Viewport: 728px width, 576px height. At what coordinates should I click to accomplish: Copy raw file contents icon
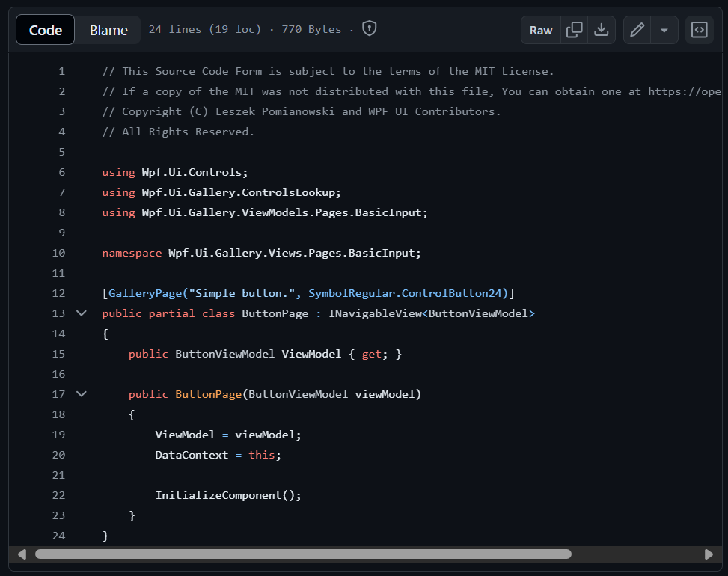[x=575, y=30]
